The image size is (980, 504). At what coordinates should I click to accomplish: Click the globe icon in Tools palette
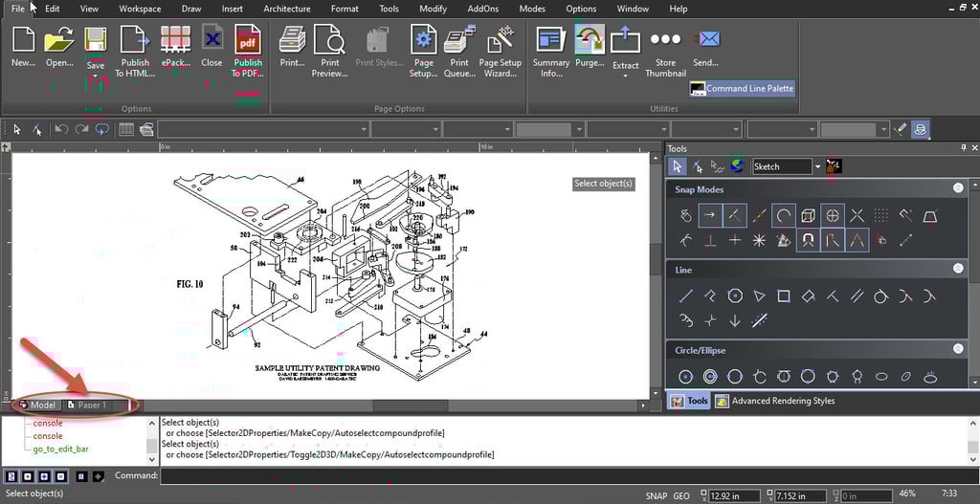pyautogui.click(x=738, y=166)
